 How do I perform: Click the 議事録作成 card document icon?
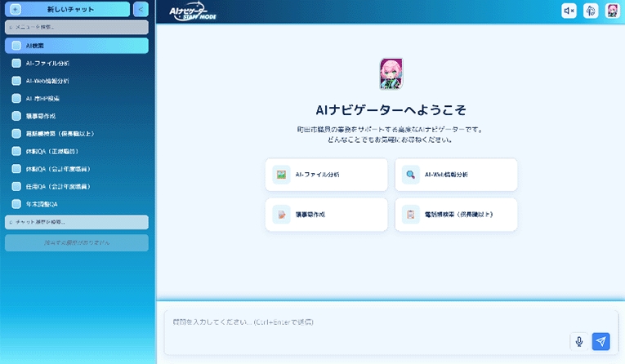pos(281,215)
